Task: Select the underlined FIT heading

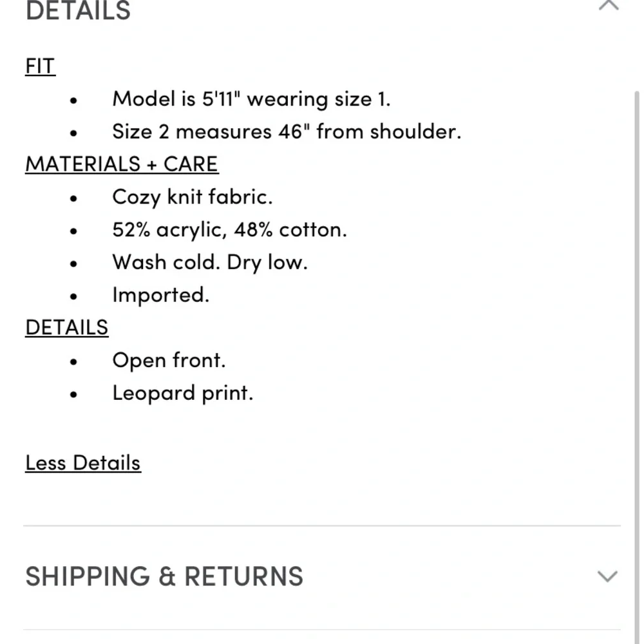Action: point(40,66)
